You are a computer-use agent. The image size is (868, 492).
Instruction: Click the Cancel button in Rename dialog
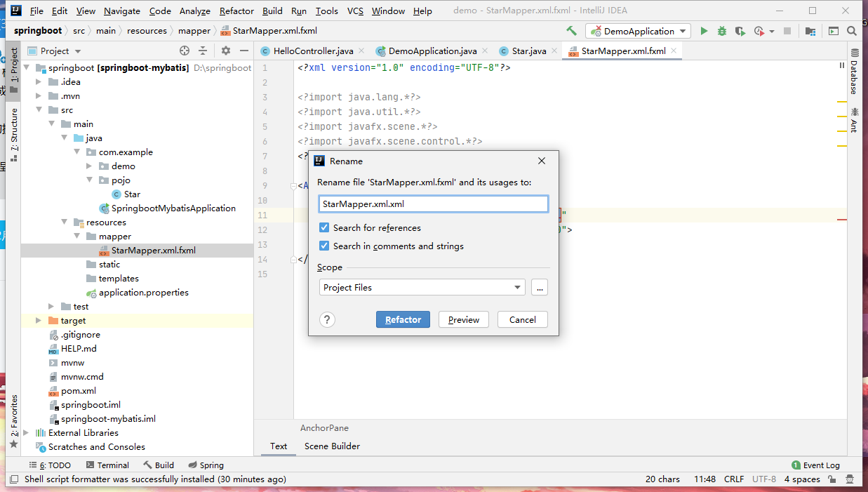point(523,319)
